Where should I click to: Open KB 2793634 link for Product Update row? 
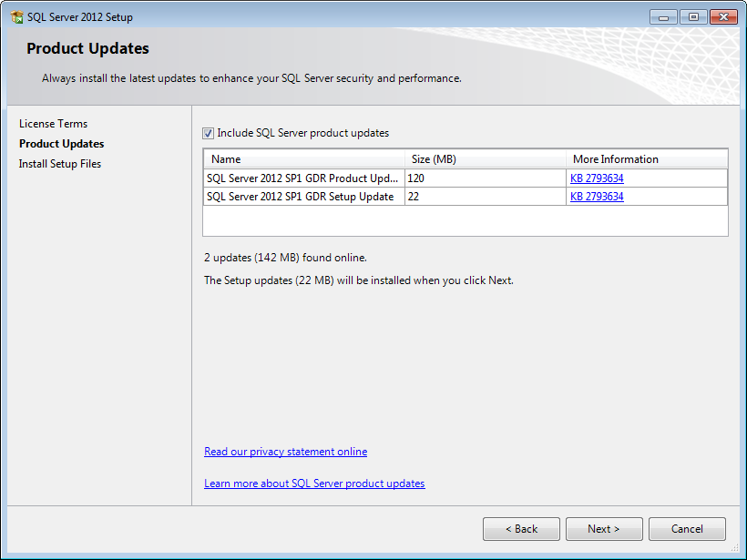click(597, 178)
